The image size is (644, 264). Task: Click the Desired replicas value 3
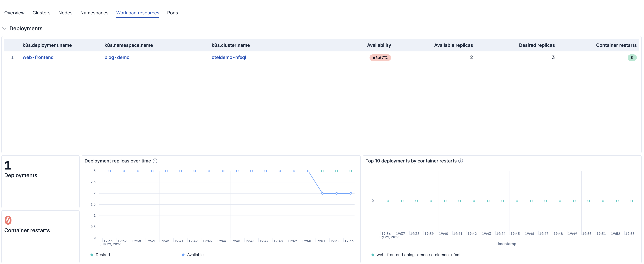tap(553, 57)
